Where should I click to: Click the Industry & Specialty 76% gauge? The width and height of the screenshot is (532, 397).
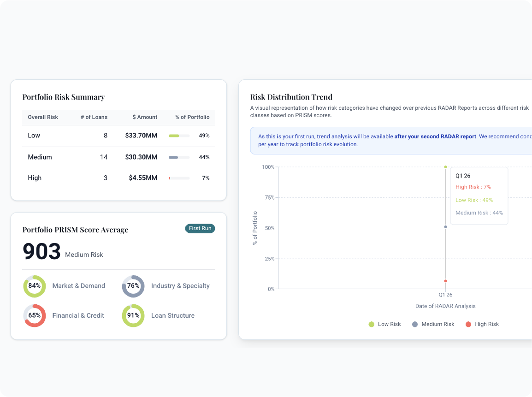pos(133,286)
